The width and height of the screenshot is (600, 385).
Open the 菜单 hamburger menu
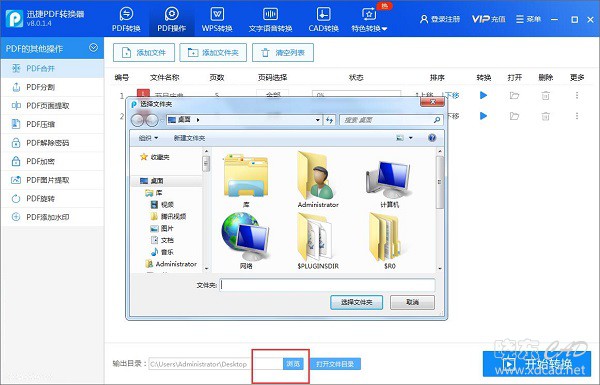coord(528,19)
